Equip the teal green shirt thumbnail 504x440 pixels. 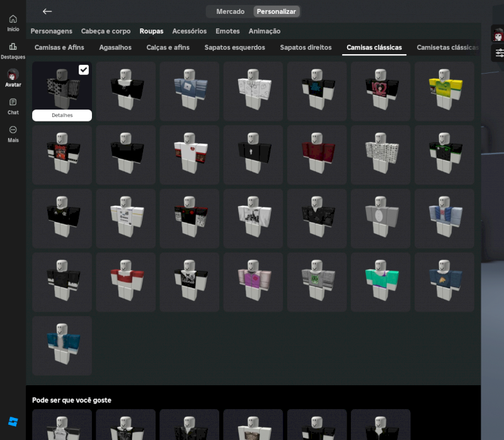(381, 282)
